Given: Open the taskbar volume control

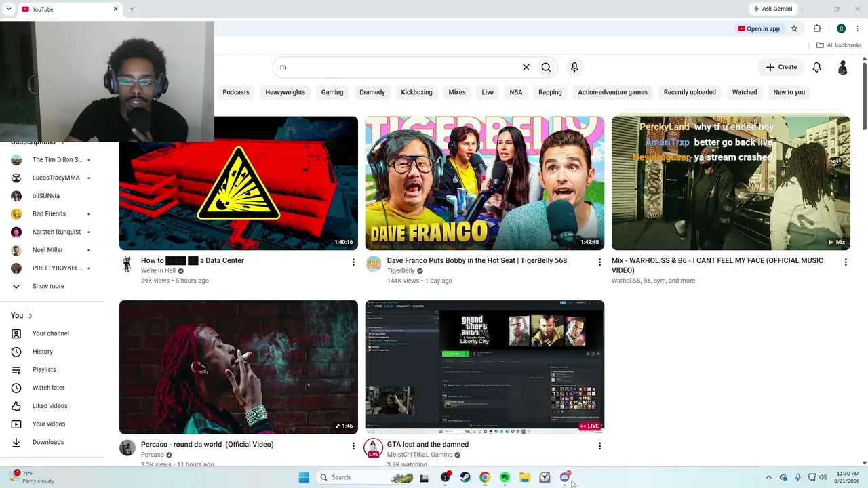Looking at the screenshot, I should [823, 477].
